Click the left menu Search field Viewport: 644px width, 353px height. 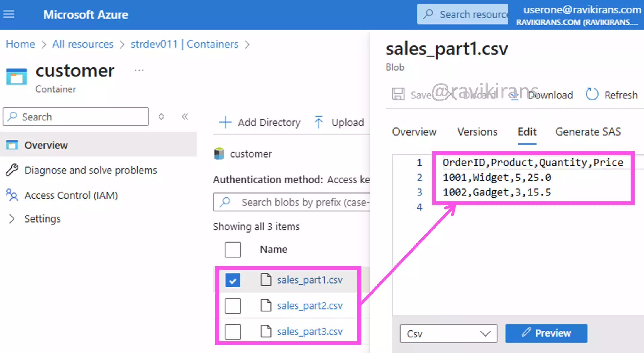click(75, 117)
